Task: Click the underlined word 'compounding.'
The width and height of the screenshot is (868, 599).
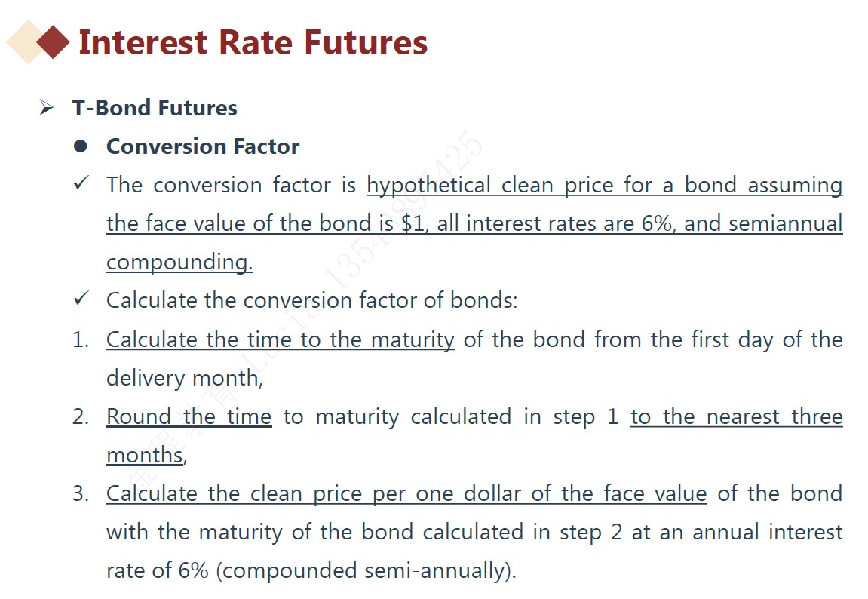Action: [179, 262]
